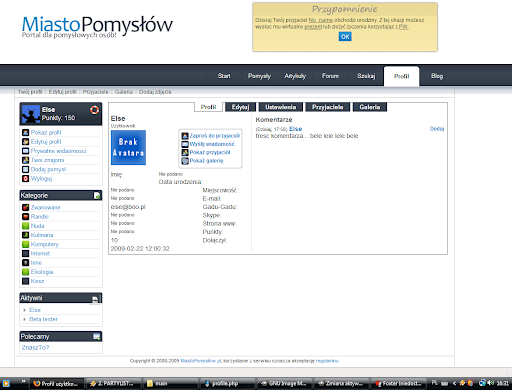Click the Wyloguj logout icon
Image resolution: width=512 pixels, height=390 pixels.
coord(25,179)
